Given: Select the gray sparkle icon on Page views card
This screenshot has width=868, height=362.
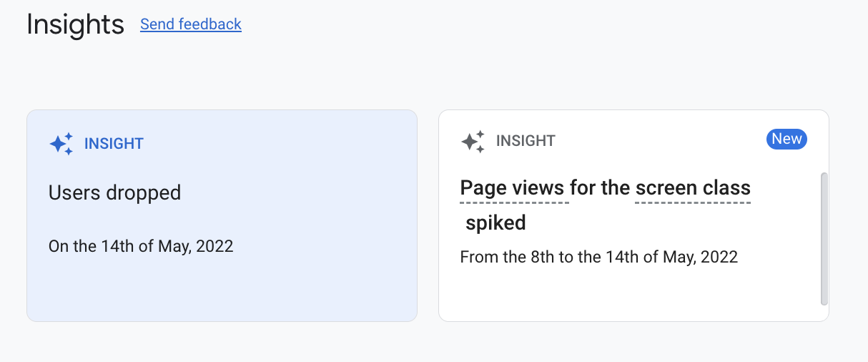Looking at the screenshot, I should (x=473, y=141).
